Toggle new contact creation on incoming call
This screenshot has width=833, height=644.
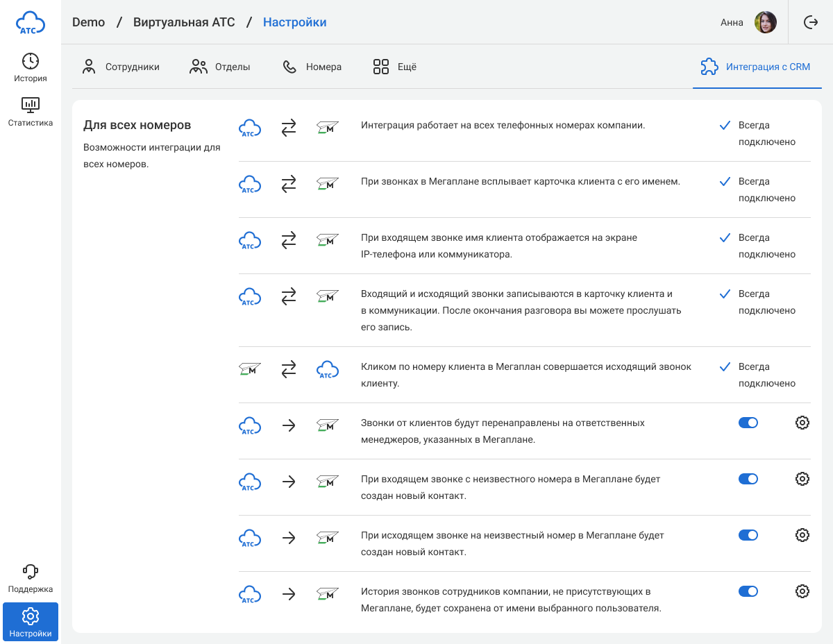748,479
